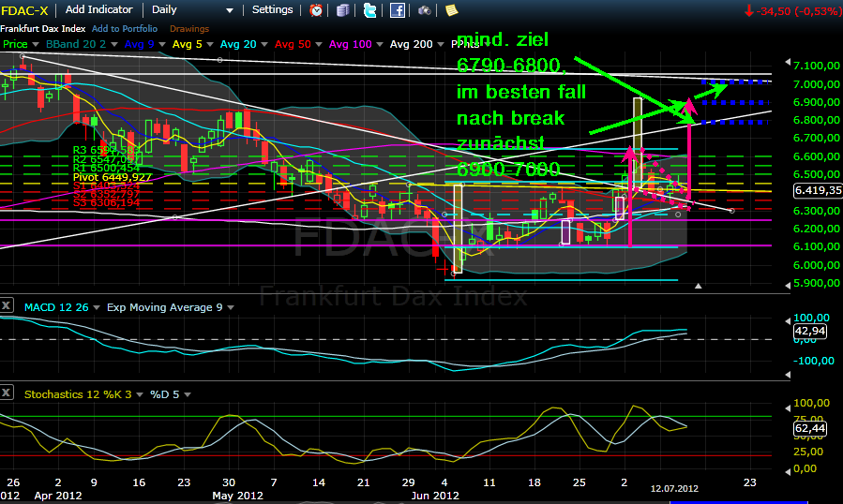Click the camera snapshot icon
This screenshot has width=843, height=504.
[x=424, y=10]
